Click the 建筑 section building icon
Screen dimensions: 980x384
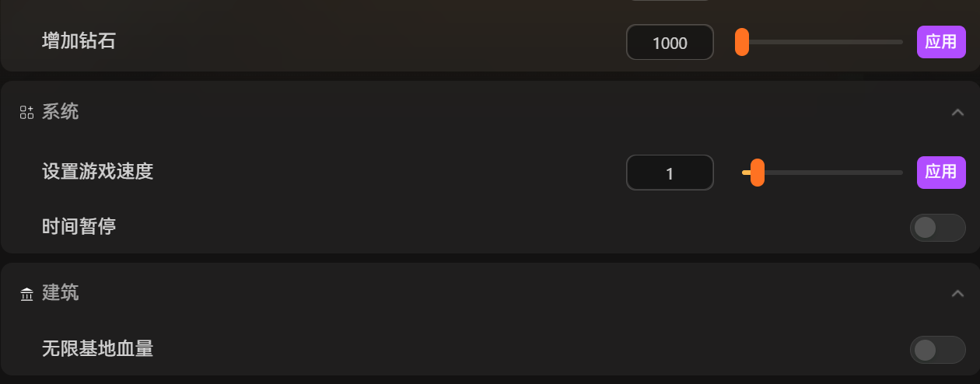[26, 294]
